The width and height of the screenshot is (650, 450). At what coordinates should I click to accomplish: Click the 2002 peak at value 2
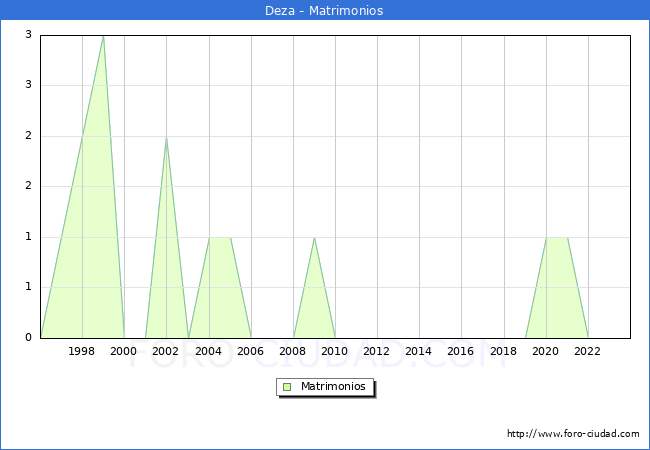point(166,137)
